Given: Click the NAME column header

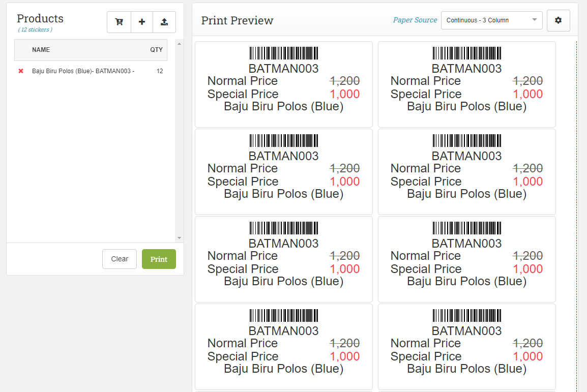Looking at the screenshot, I should [x=41, y=50].
